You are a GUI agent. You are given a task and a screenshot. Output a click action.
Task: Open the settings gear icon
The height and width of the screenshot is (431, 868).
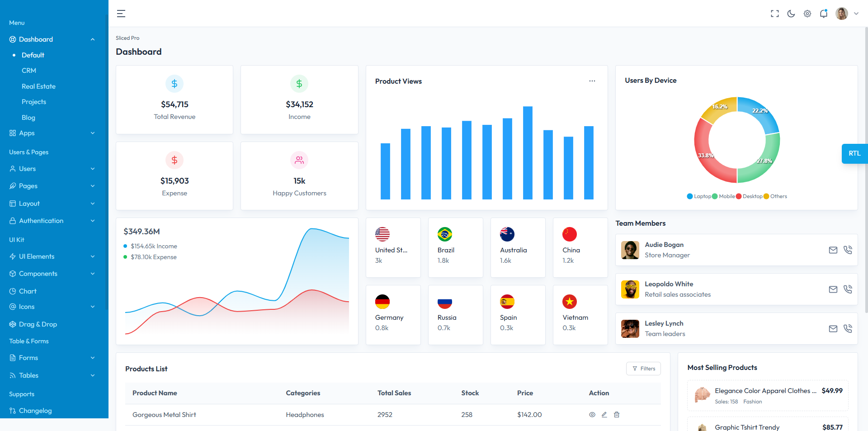coord(807,14)
